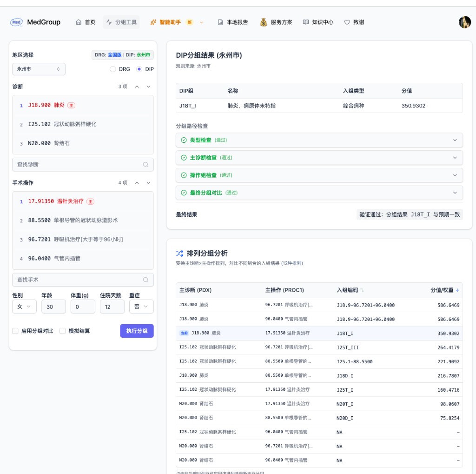Image resolution: width=476 pixels, height=474 pixels.
Task: Open the 性别 gender dropdown
Action: click(24, 307)
